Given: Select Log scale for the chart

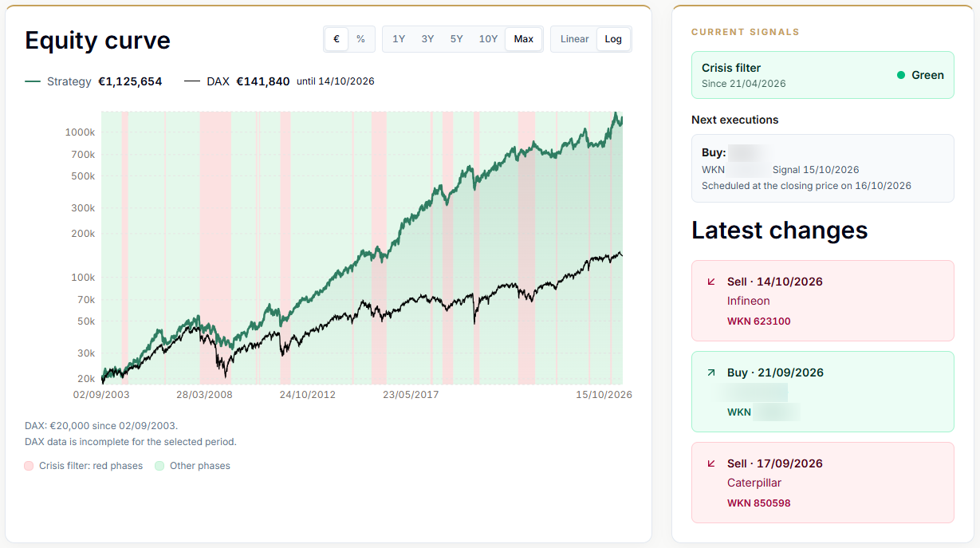Looking at the screenshot, I should click(613, 39).
